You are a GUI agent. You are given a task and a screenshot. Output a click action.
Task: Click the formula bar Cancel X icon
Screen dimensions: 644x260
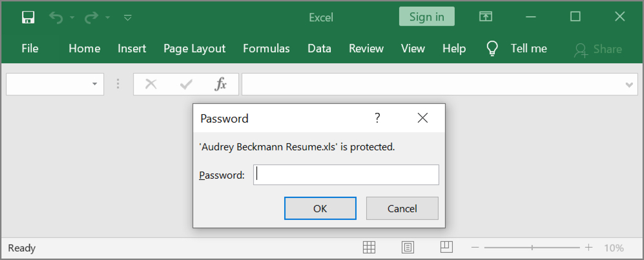point(151,84)
